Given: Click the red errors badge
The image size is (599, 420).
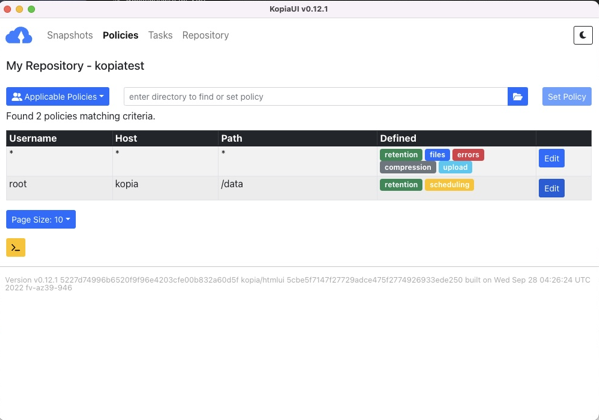Looking at the screenshot, I should [468, 155].
